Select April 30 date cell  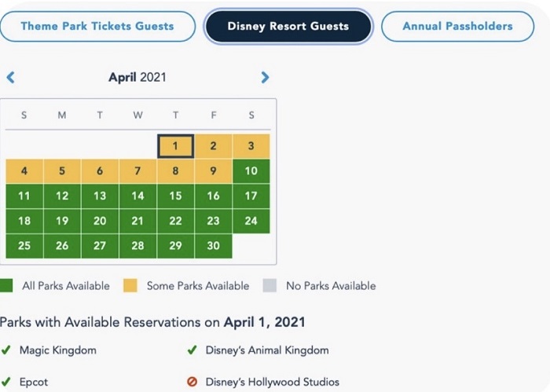[213, 246]
